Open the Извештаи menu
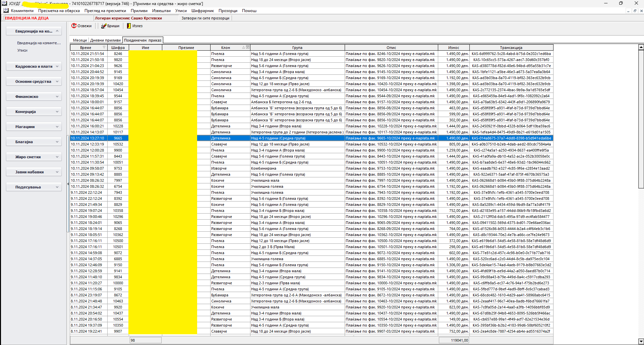This screenshot has height=345, width=644. tap(161, 11)
